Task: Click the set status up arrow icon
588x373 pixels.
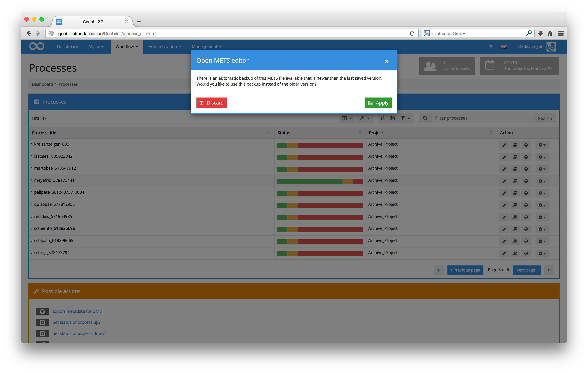Action: point(42,322)
